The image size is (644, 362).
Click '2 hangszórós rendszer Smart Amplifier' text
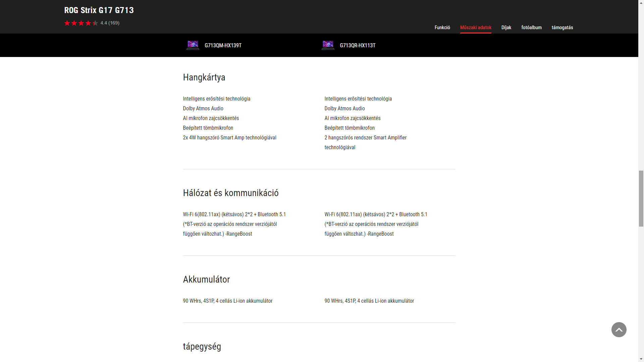coord(365,138)
